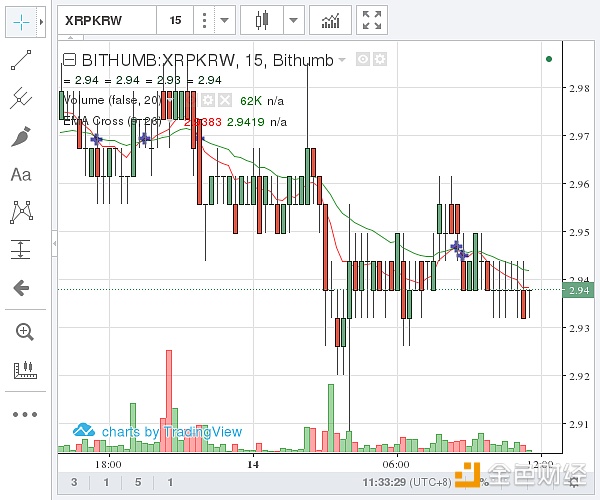The width and height of the screenshot is (600, 500).
Task: Click the 06:00 time axis label
Action: [396, 464]
